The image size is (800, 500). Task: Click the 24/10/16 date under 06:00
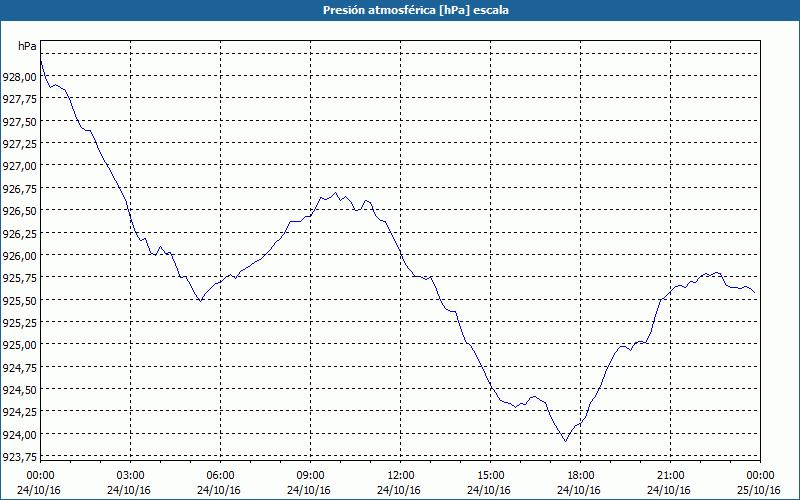click(x=219, y=490)
